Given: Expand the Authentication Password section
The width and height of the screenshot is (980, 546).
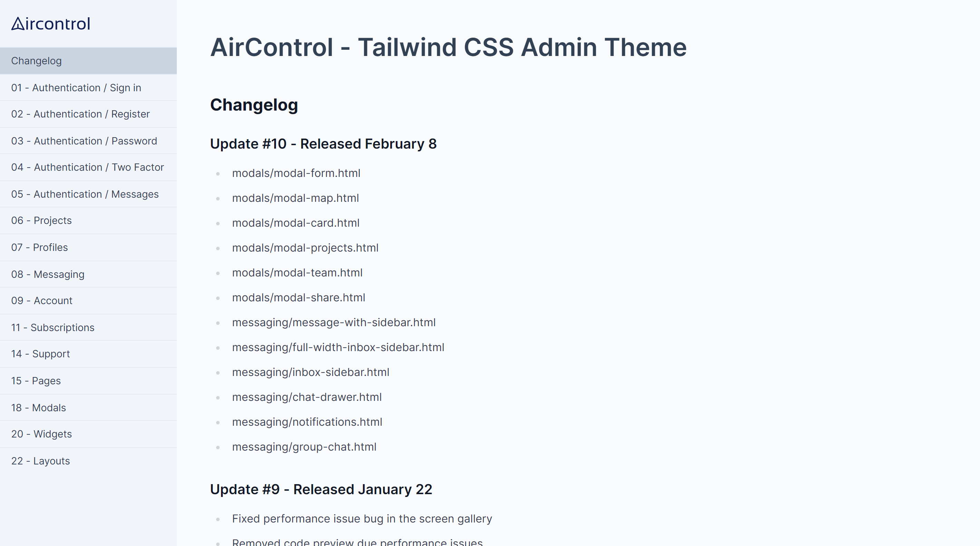Looking at the screenshot, I should [84, 141].
